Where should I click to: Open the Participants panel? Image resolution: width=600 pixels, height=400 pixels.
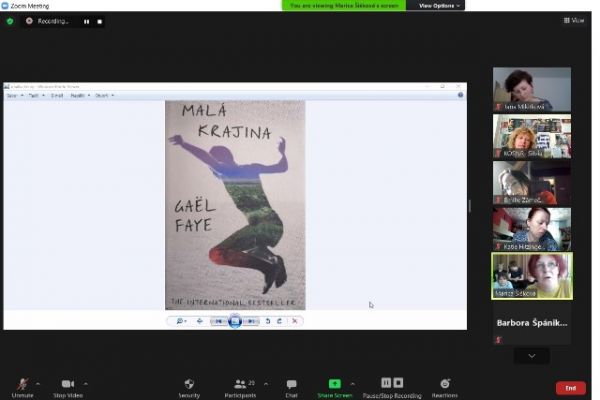[x=240, y=384]
